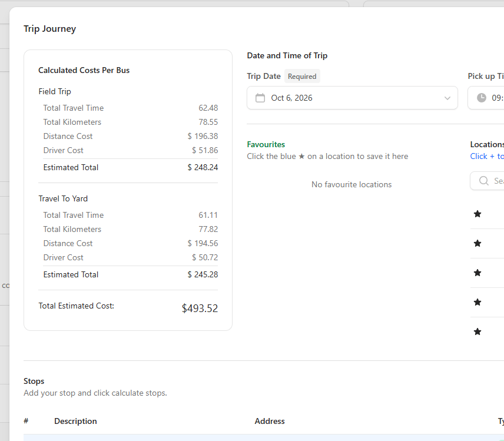Click the Total Travel Time value 61.11
The height and width of the screenshot is (441, 504).
208,215
